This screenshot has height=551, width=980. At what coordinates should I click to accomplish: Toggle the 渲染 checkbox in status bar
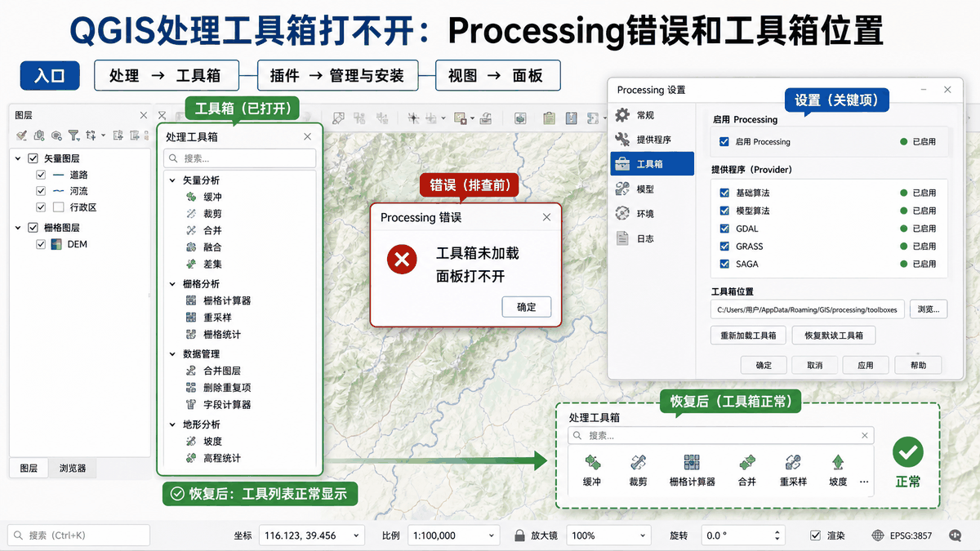815,535
